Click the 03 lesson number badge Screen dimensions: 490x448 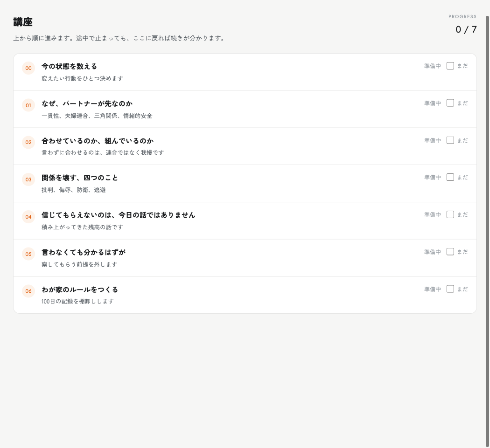(x=28, y=179)
